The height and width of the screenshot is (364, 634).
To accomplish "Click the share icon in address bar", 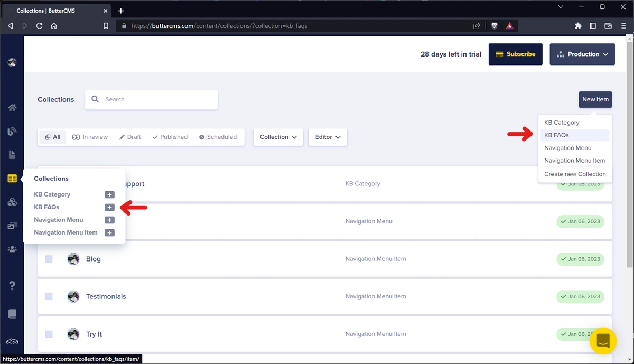I will [x=477, y=25].
